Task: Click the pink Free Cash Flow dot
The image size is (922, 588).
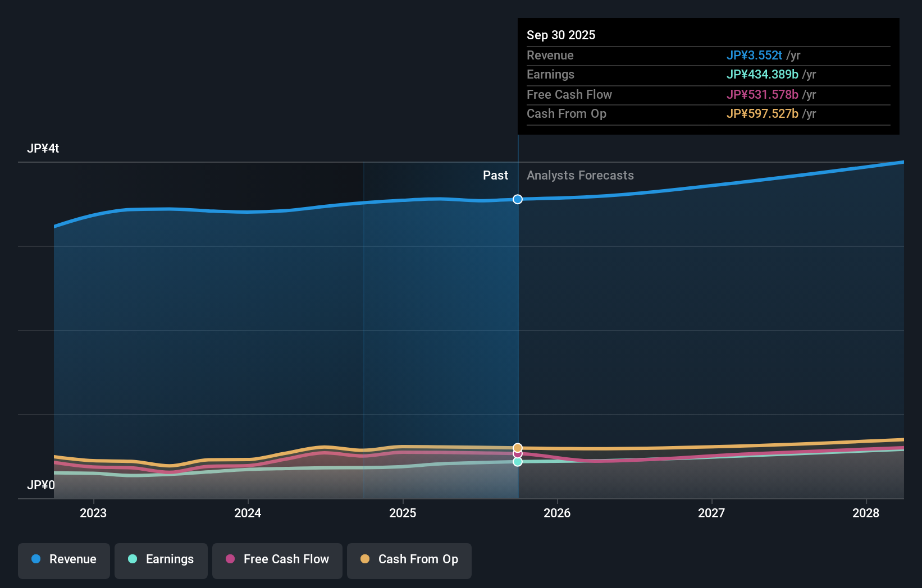Action: point(230,559)
